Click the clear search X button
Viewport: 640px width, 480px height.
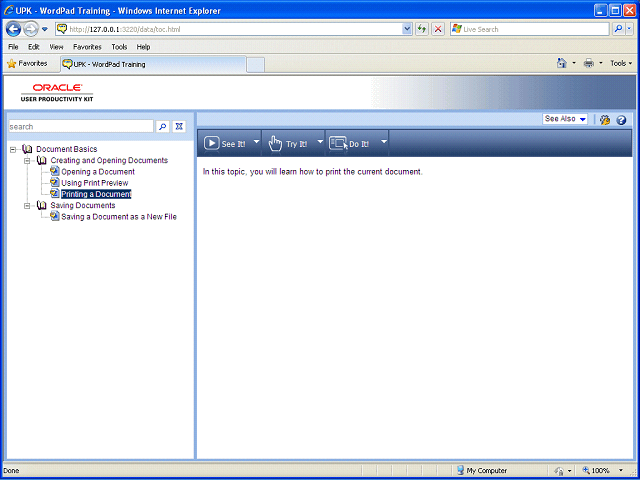pyautogui.click(x=179, y=127)
